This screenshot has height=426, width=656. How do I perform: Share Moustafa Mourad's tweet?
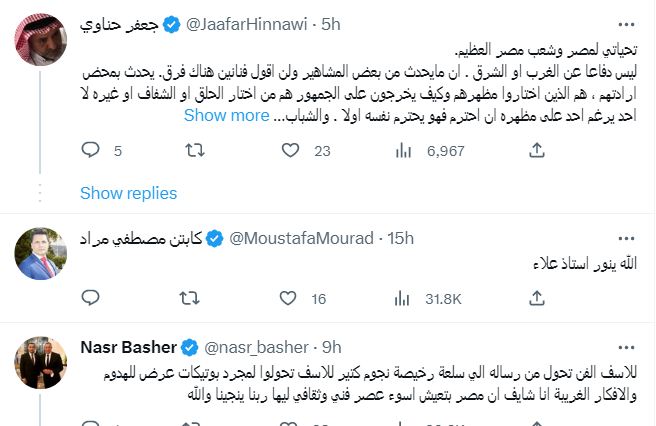537,298
